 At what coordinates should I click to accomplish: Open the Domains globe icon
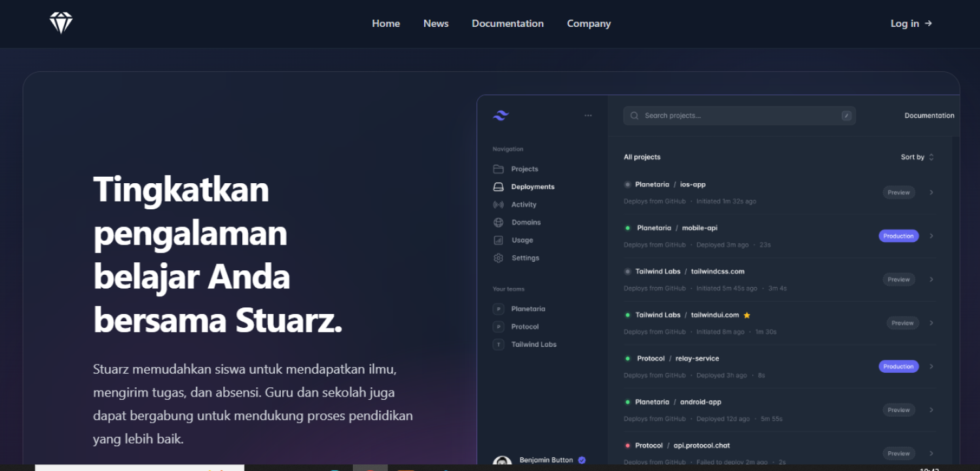point(498,222)
